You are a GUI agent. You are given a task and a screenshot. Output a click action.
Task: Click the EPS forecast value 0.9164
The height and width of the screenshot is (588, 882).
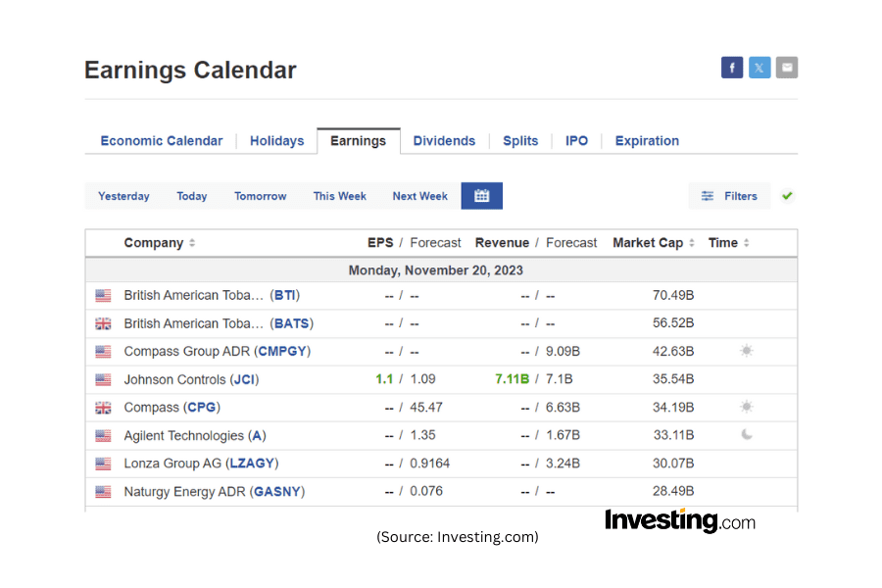coord(430,464)
